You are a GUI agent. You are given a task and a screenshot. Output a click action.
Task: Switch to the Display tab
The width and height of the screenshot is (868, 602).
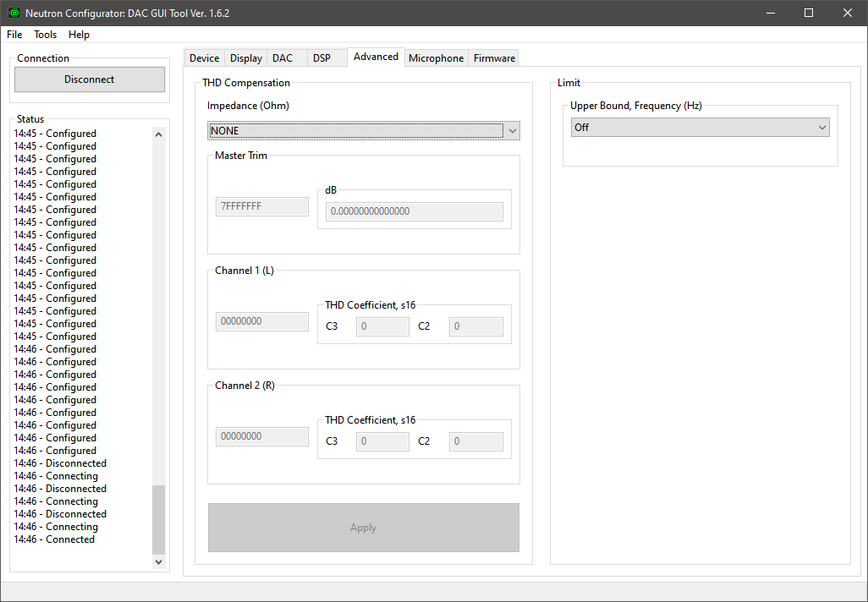(x=245, y=58)
